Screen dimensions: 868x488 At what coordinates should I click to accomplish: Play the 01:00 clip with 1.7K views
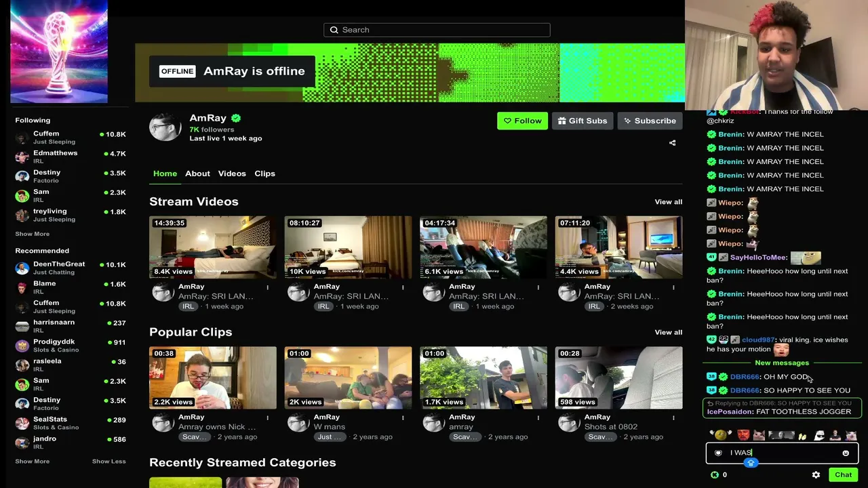click(x=484, y=378)
